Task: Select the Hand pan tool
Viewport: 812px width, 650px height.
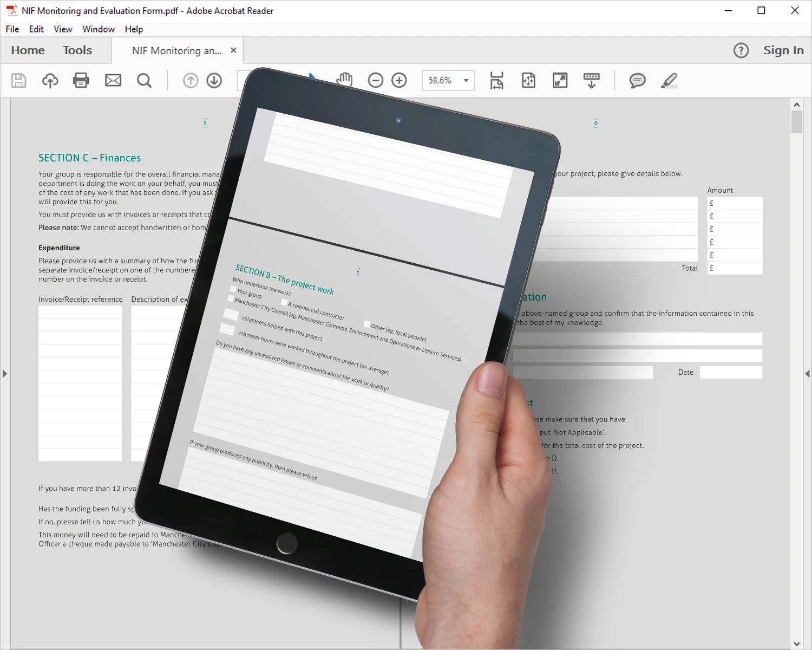Action: click(x=344, y=80)
